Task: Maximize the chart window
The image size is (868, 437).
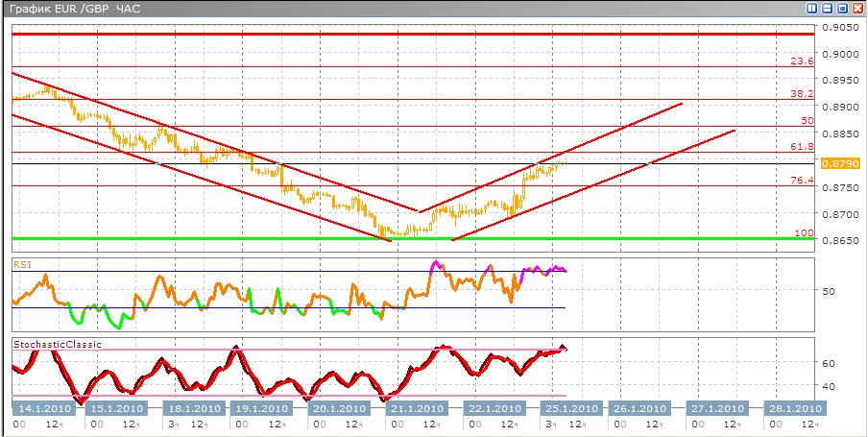Action: (841, 9)
